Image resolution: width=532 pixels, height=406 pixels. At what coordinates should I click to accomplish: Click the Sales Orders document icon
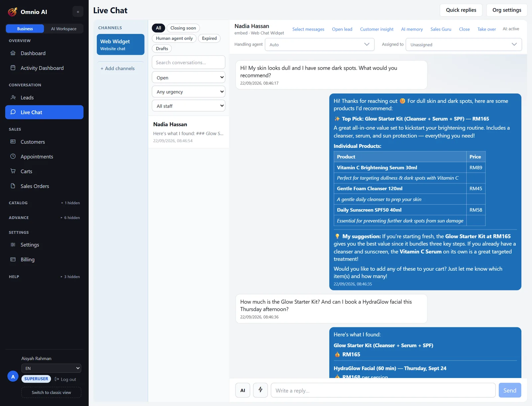pyautogui.click(x=13, y=186)
